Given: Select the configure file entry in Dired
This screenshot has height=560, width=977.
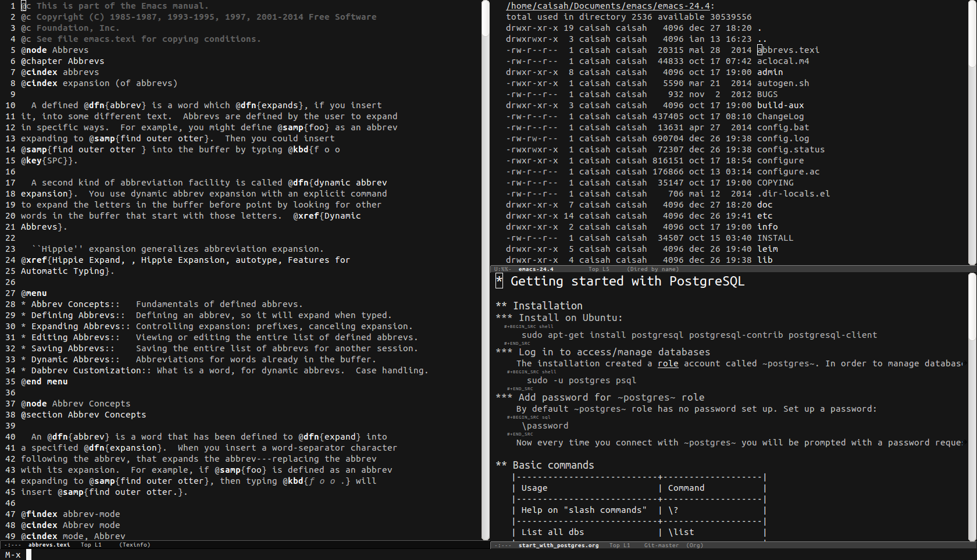Looking at the screenshot, I should [780, 160].
